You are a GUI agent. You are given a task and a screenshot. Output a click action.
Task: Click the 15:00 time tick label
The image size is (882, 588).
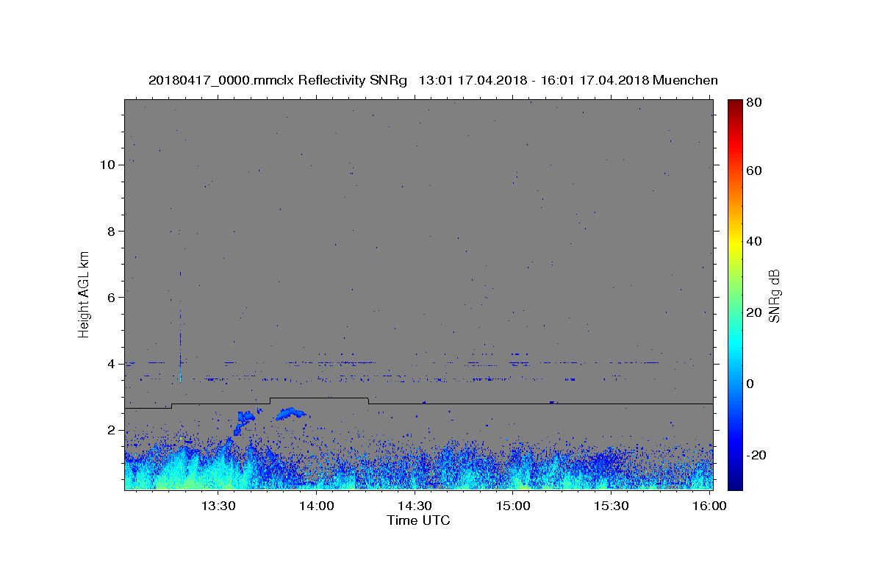[x=513, y=506]
